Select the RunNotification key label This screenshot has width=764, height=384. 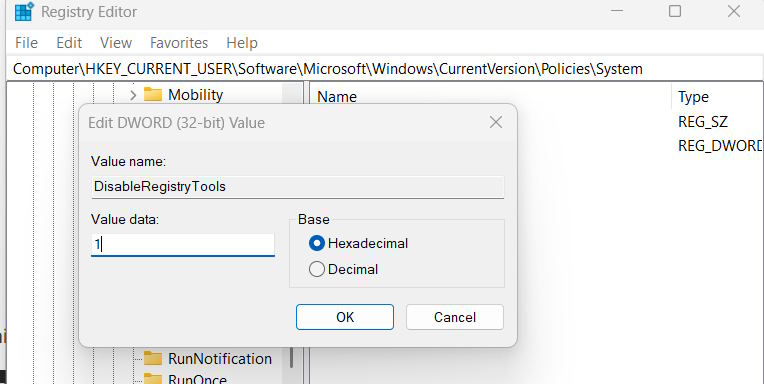pos(220,359)
